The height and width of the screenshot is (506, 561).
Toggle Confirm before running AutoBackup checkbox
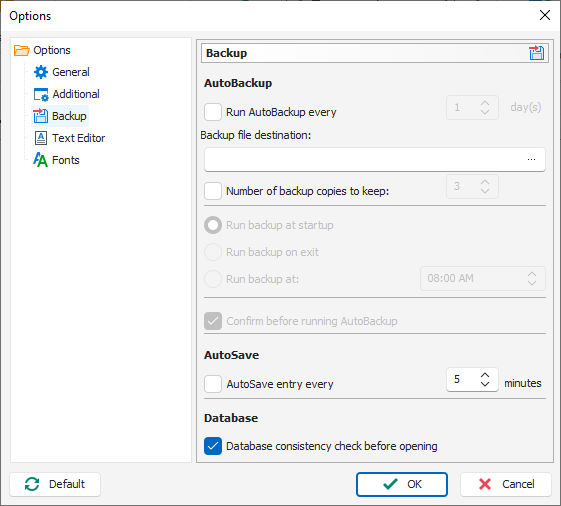(x=213, y=321)
